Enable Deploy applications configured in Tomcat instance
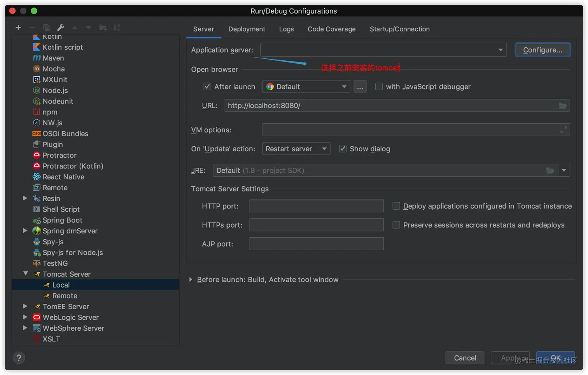 pyautogui.click(x=396, y=206)
